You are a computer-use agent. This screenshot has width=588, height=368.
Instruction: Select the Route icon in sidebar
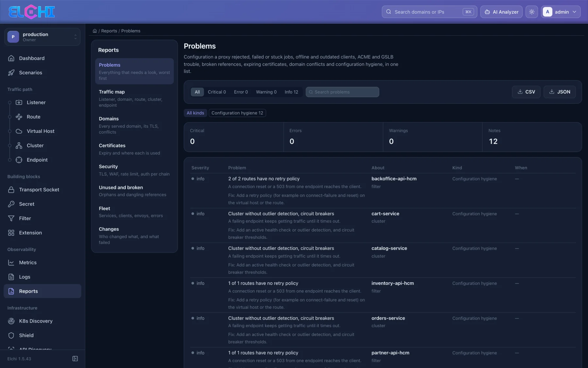coord(19,117)
